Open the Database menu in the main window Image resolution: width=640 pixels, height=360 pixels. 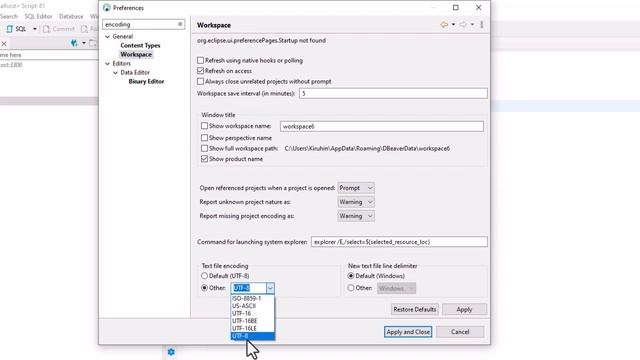pyautogui.click(x=71, y=16)
